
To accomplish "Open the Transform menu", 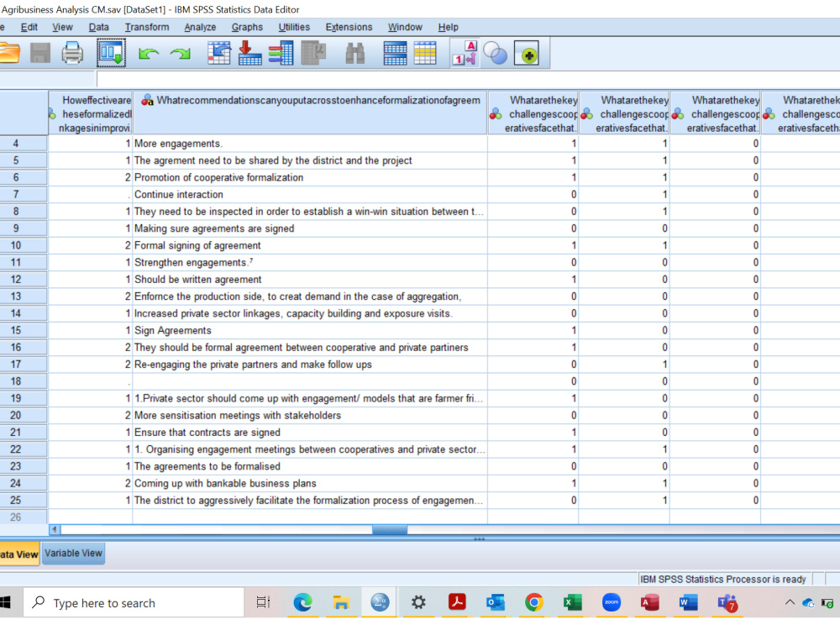I will click(147, 27).
